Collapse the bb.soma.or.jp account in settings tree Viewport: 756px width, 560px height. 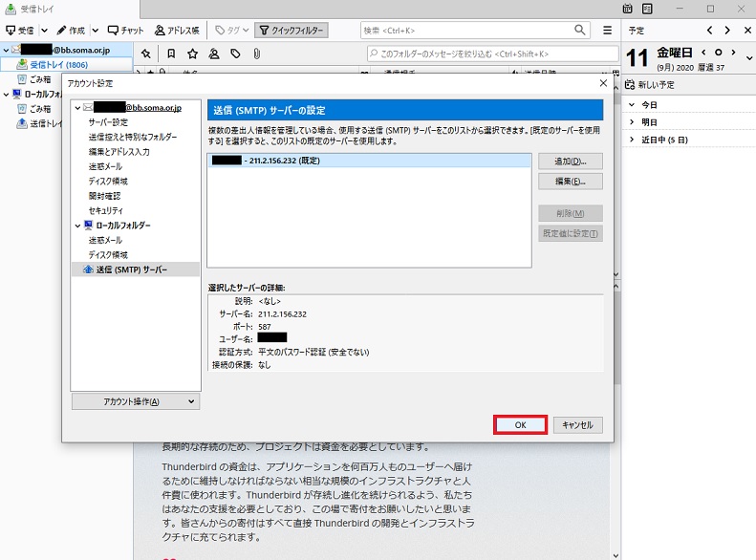[x=77, y=108]
